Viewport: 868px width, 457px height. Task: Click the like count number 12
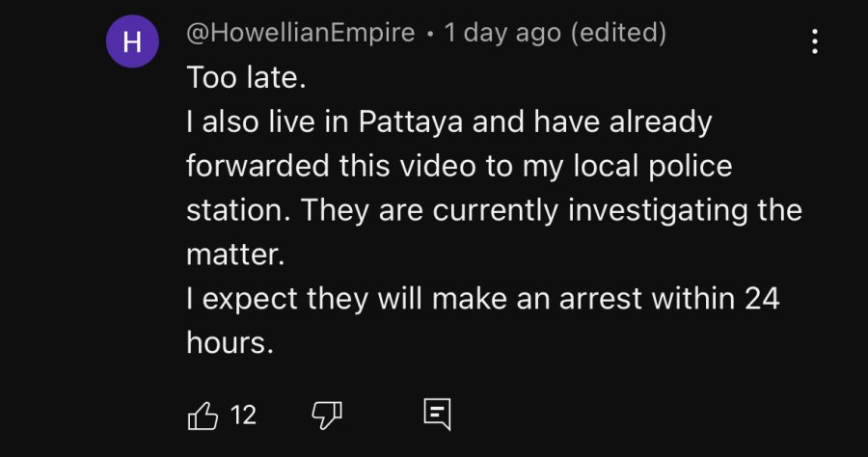(x=243, y=415)
